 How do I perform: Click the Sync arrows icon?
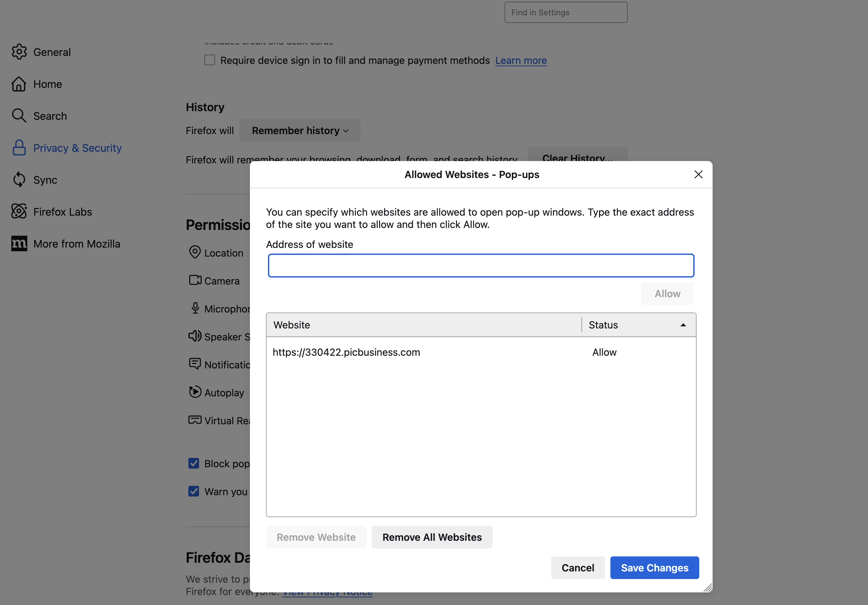pos(19,180)
